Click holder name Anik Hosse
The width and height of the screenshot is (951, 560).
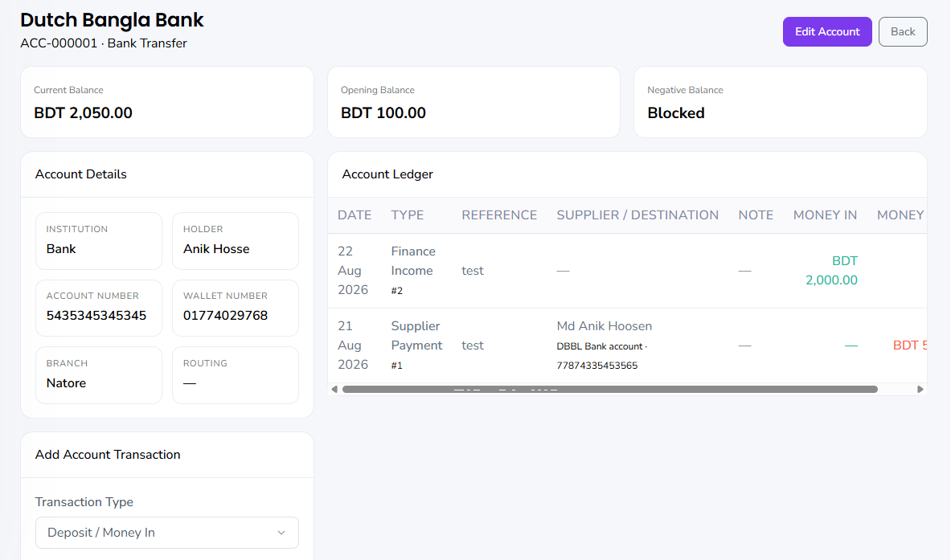click(216, 248)
